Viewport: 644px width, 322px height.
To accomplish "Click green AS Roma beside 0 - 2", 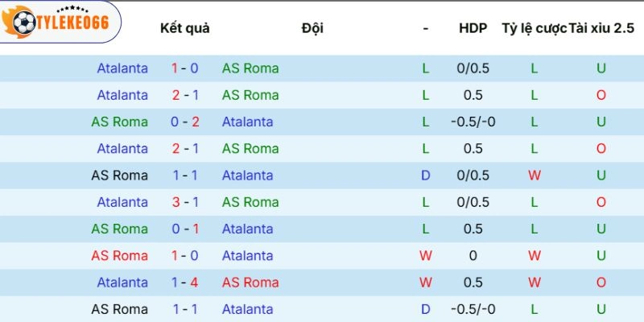I will pyautogui.click(x=120, y=122).
